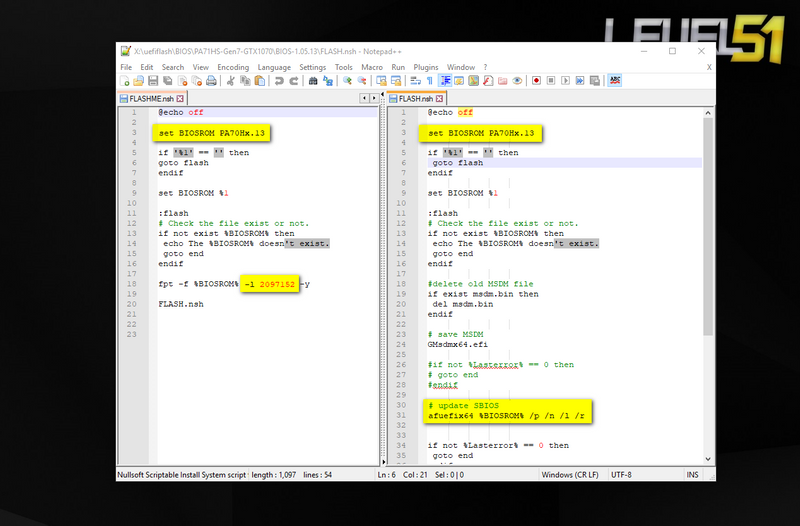800x526 pixels.
Task: Click Save Recorded Macro icon
Action: tap(594, 81)
